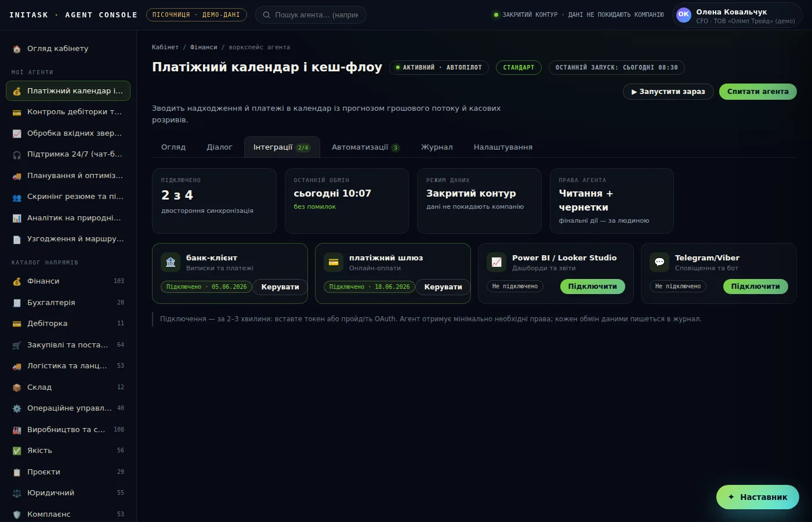Click the agent search input field
The width and height of the screenshot is (812, 522).
[311, 15]
